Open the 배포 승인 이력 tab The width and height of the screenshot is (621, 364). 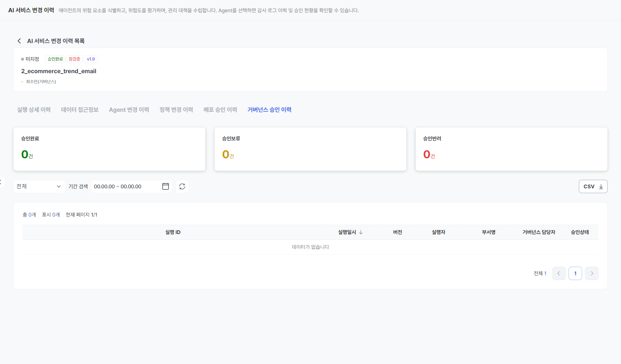[x=220, y=110]
